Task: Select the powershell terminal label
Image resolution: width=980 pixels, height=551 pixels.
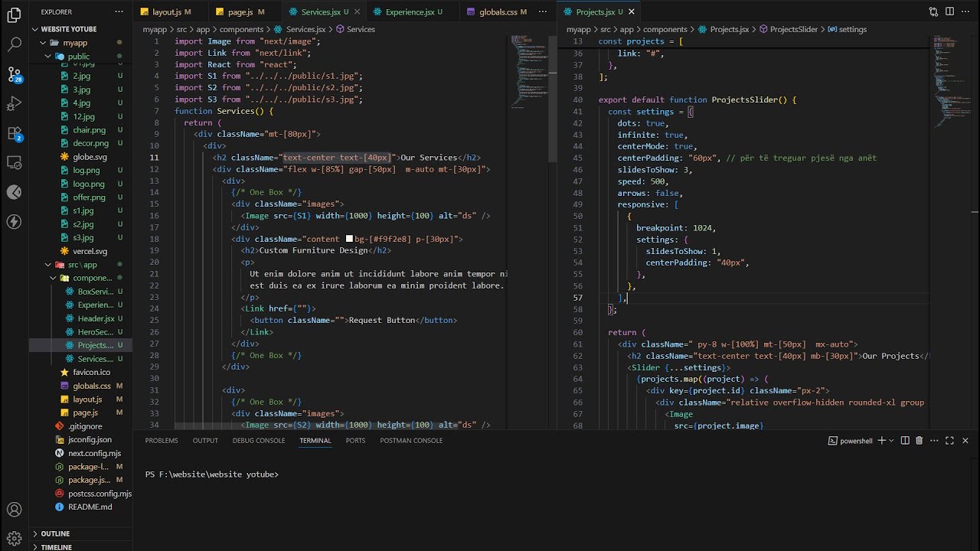Action: 851,441
